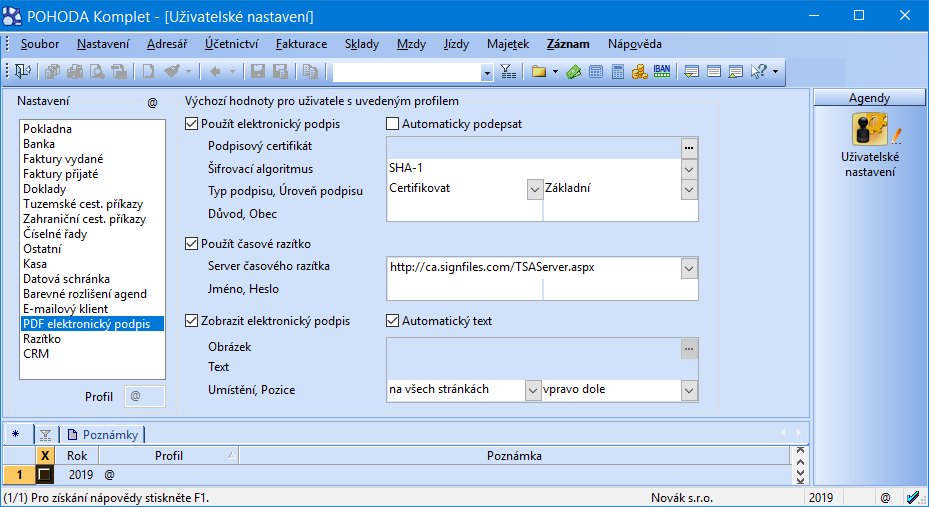Click the yellow folder toolbar icon
The width and height of the screenshot is (929, 507).
pos(539,72)
